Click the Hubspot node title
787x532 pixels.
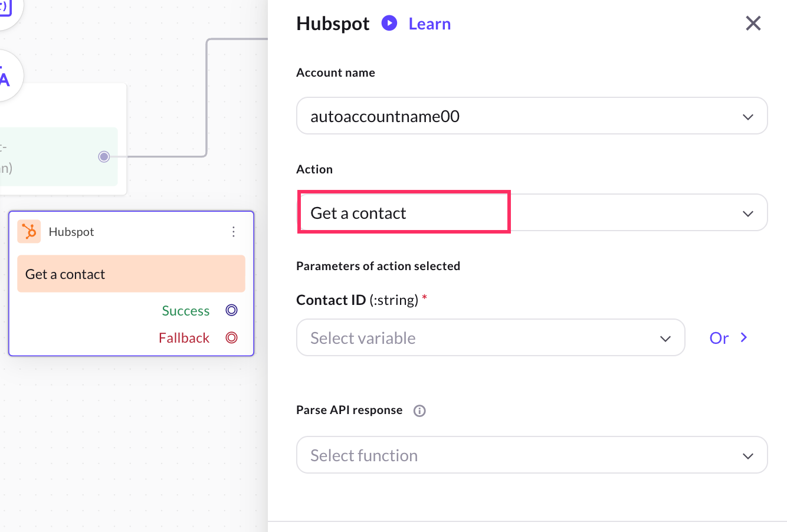click(x=71, y=232)
